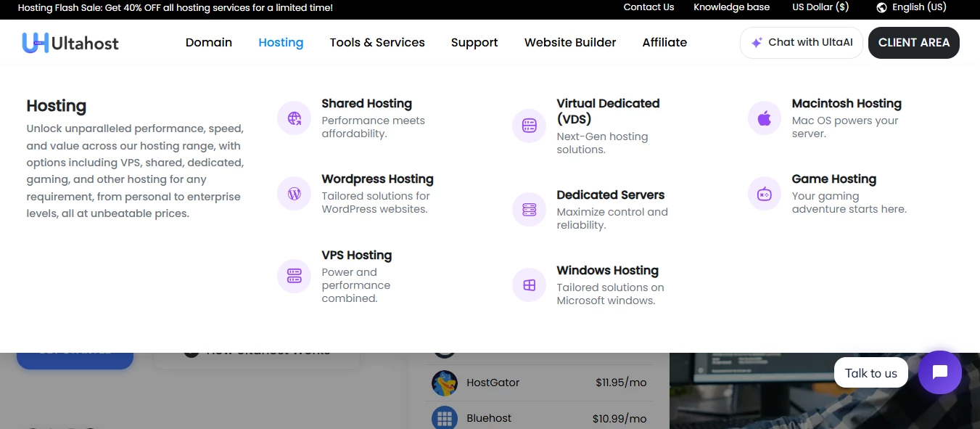Open the Game Hosting link
This screenshot has width=980, height=429.
coord(834,179)
